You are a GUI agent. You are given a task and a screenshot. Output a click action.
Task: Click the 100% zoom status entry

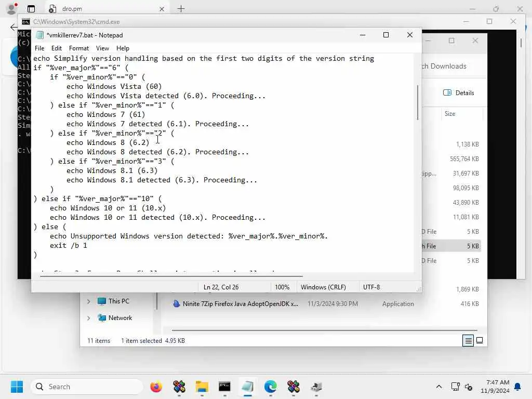(x=282, y=287)
